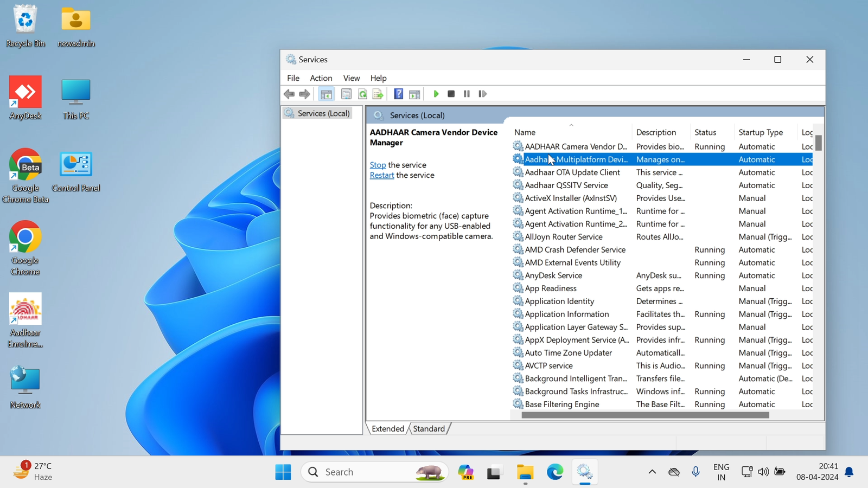
Task: Click the Restart the service link
Action: click(382, 175)
